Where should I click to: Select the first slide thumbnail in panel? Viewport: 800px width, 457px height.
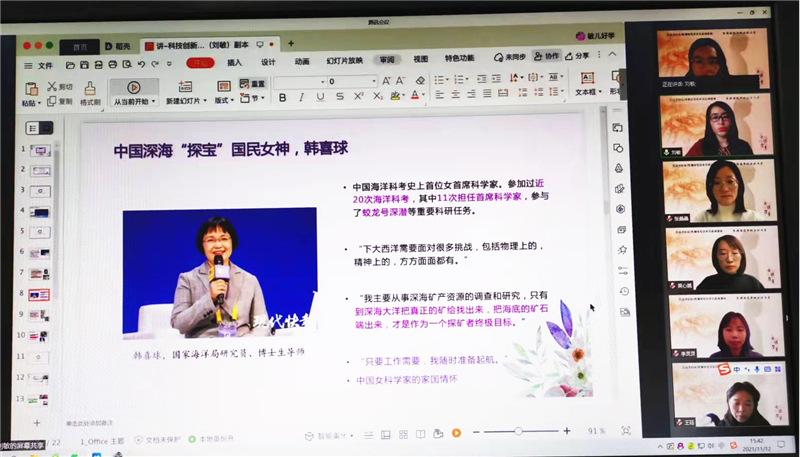click(x=41, y=151)
